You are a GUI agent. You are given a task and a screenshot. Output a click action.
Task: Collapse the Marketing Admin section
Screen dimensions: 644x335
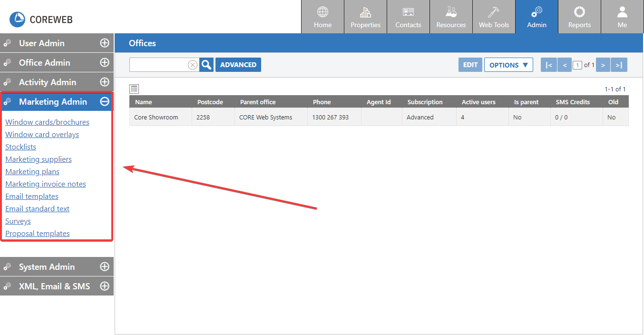click(104, 101)
